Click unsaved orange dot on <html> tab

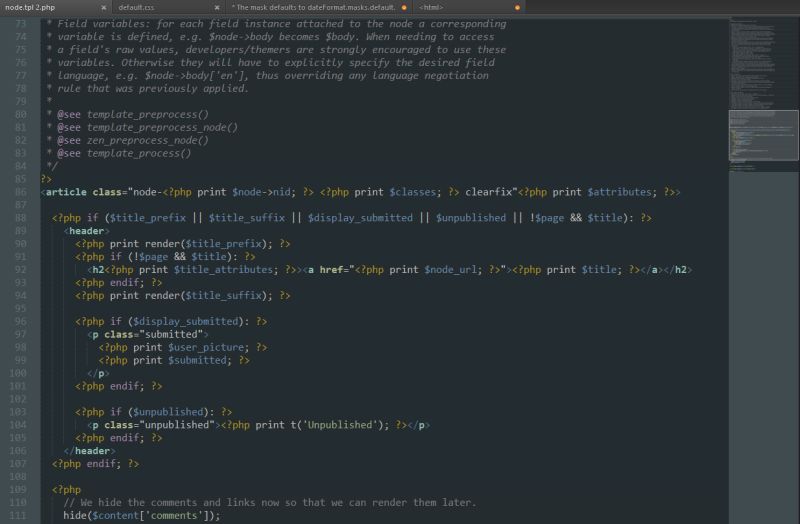point(517,8)
